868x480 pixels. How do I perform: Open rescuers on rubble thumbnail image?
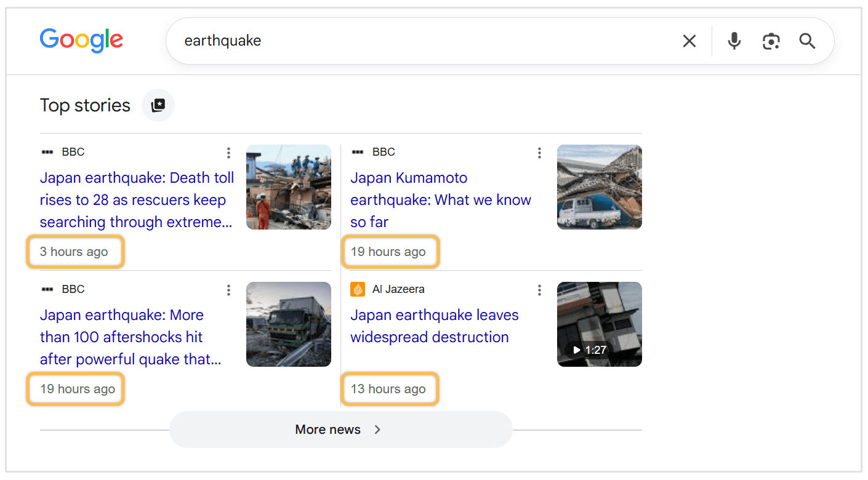pyautogui.click(x=289, y=187)
